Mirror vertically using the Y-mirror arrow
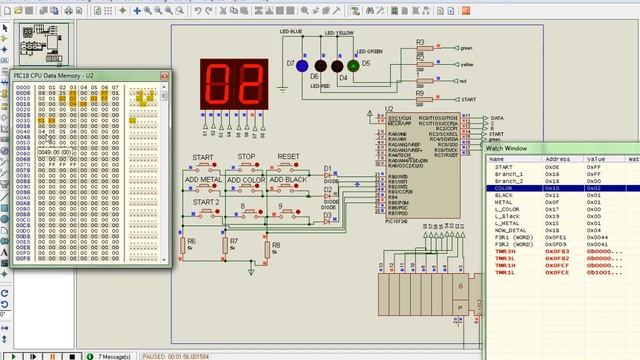The height and width of the screenshot is (360, 640). (4, 339)
